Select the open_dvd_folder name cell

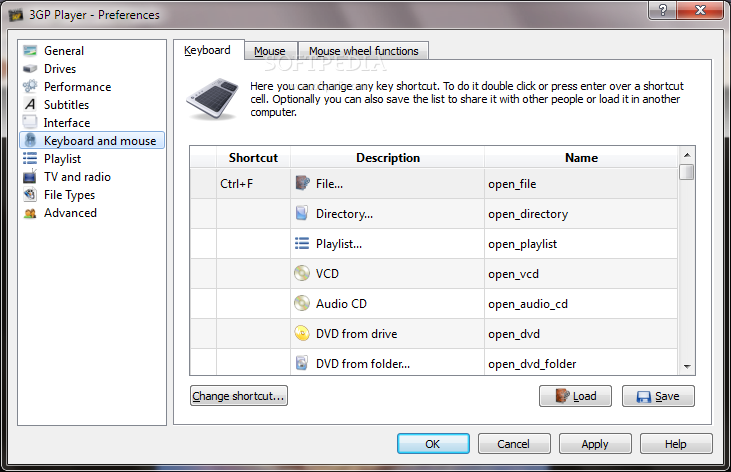tap(581, 362)
